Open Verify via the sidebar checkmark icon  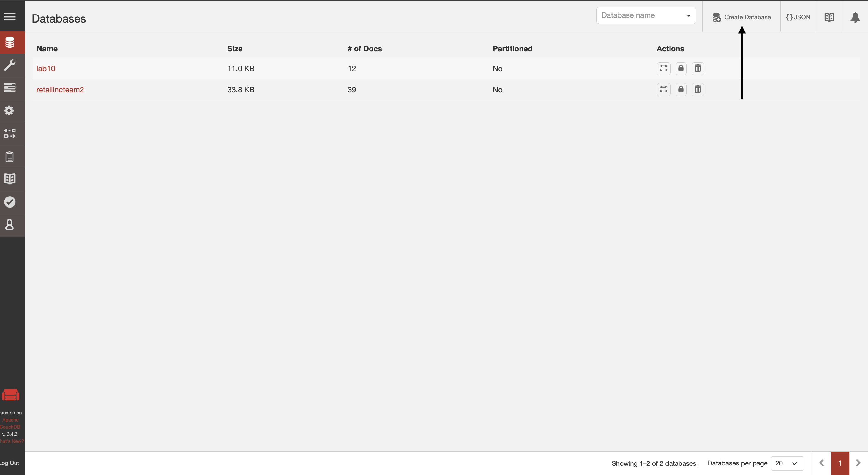(x=10, y=202)
